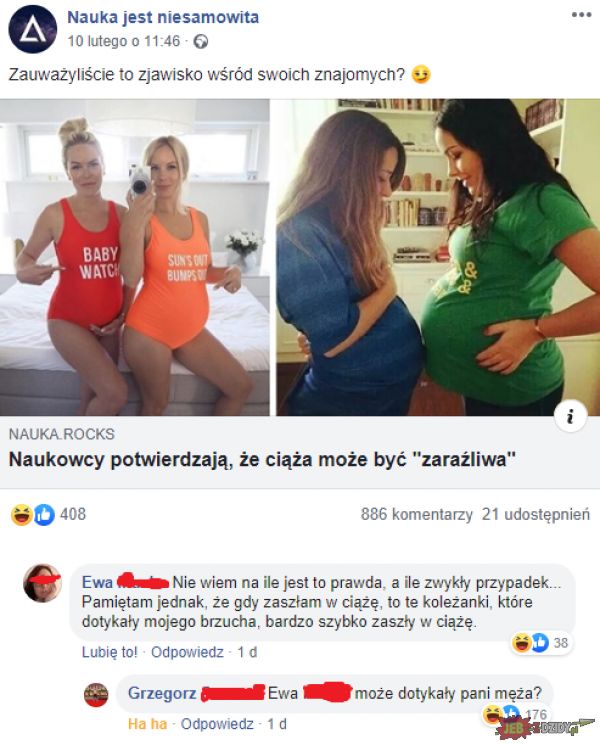The image size is (600, 745).
Task: Click the info icon on the link preview
Action: [x=570, y=417]
